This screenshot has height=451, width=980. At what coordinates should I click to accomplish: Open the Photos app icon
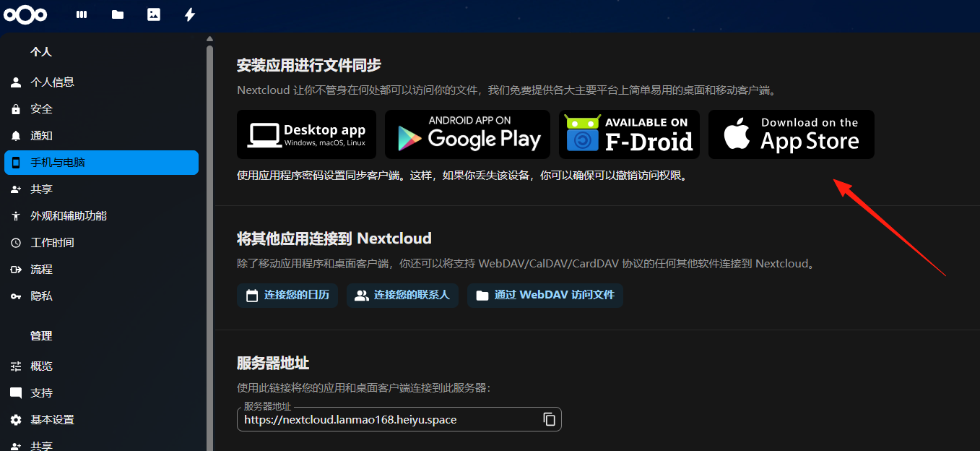(x=154, y=14)
